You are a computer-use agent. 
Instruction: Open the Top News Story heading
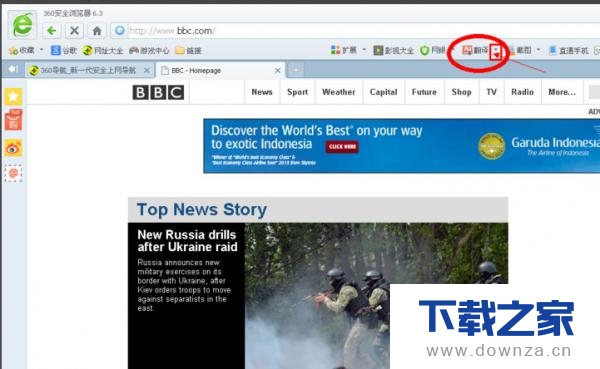[202, 210]
